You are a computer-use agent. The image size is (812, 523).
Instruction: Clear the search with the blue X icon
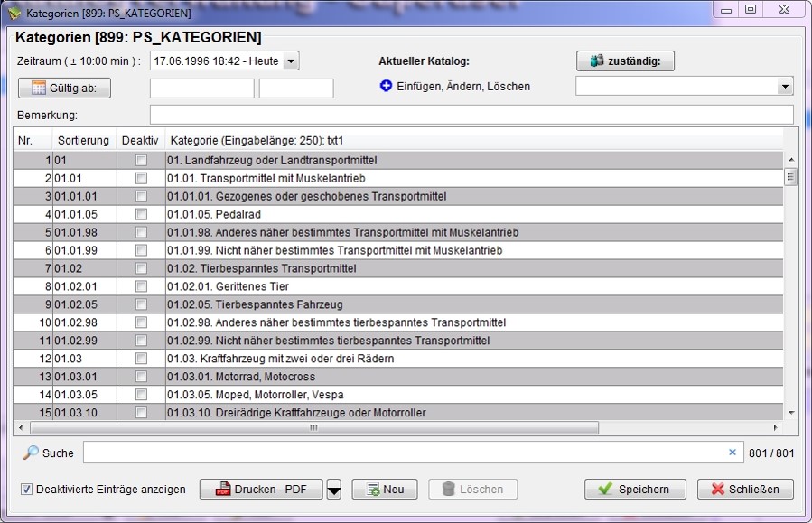733,452
